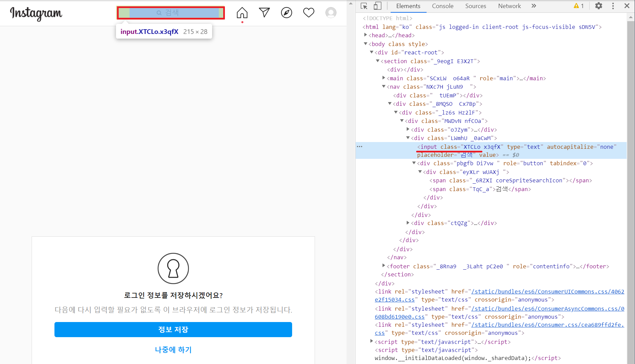This screenshot has height=364, width=635.
Task: Toggle device toolbar in DevTools
Action: point(378,6)
